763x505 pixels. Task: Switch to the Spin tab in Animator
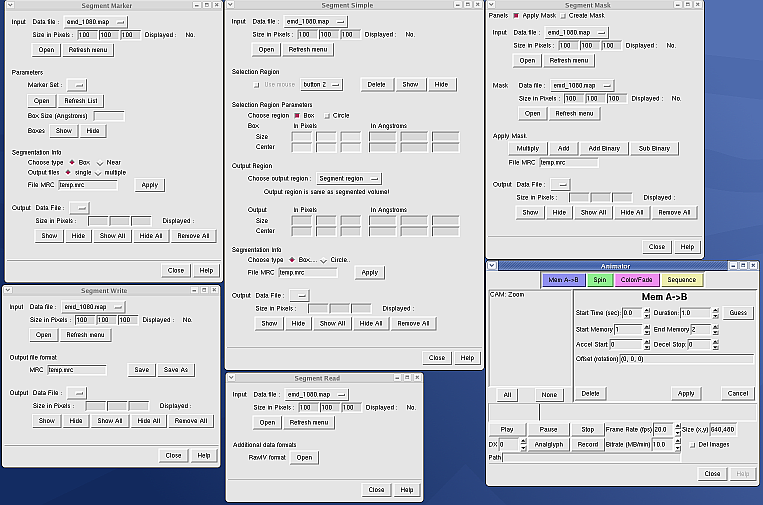(600, 280)
